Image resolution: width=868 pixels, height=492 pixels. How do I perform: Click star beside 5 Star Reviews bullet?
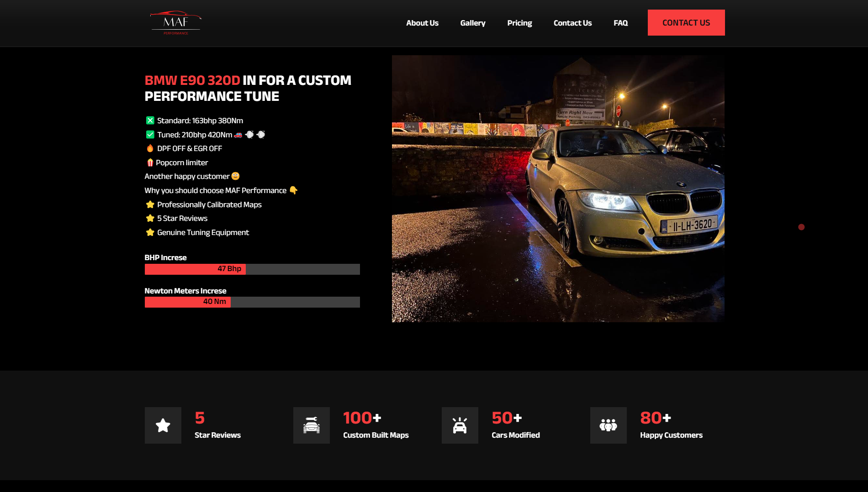coord(150,218)
